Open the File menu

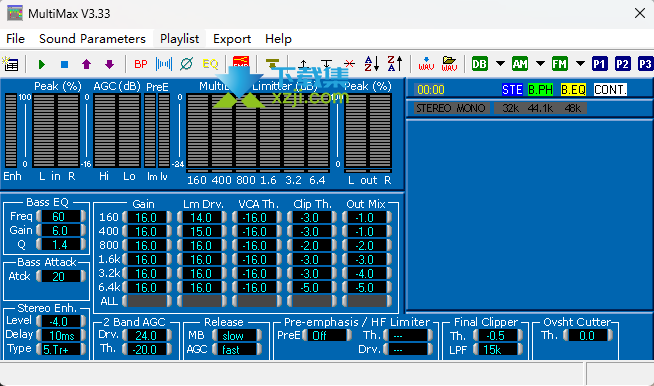(15, 39)
